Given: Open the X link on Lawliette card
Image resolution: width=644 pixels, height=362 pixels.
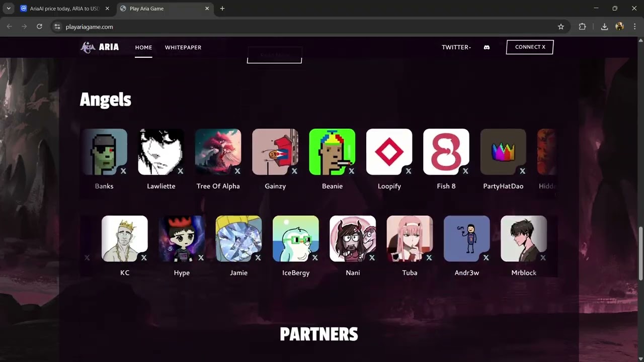Looking at the screenshot, I should [180, 171].
